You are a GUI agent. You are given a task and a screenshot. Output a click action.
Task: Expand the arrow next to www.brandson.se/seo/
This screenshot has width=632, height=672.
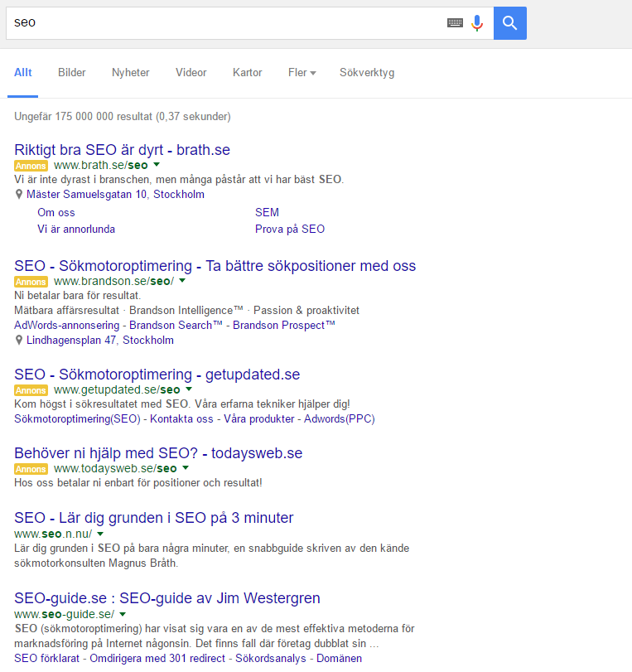pos(182,282)
